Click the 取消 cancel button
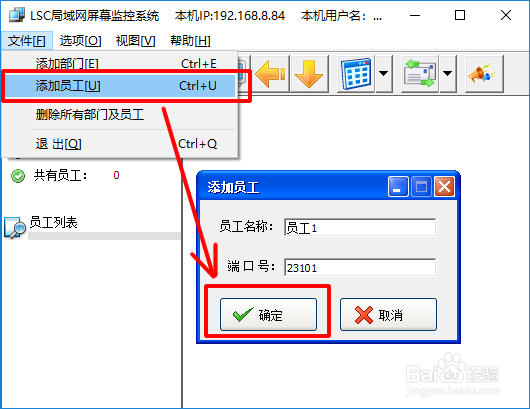The image size is (530, 409). [388, 315]
